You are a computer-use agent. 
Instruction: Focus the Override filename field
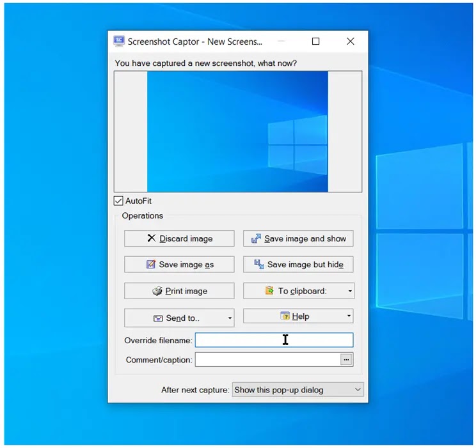pos(274,340)
